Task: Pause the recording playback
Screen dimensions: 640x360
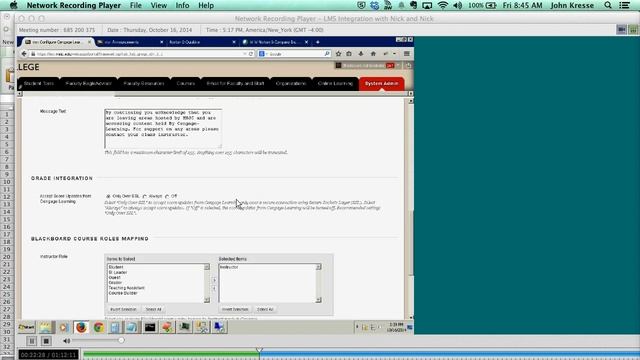Action: pyautogui.click(x=31, y=341)
